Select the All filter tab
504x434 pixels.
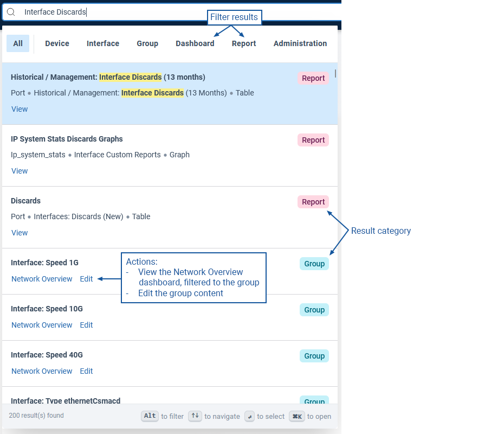[x=18, y=43]
